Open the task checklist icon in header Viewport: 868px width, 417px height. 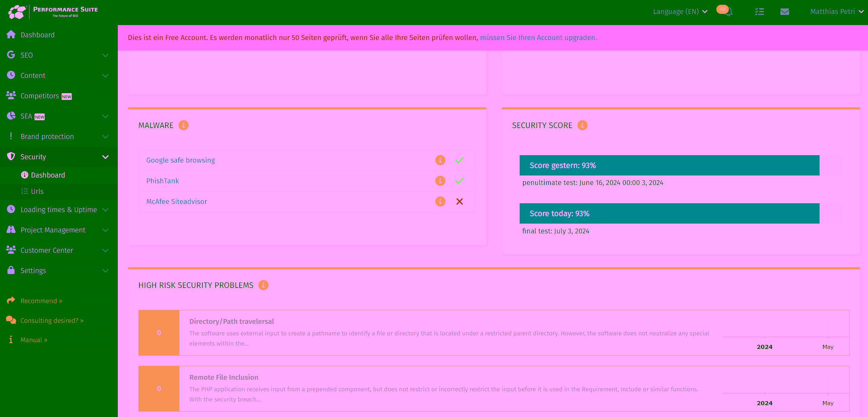(759, 12)
